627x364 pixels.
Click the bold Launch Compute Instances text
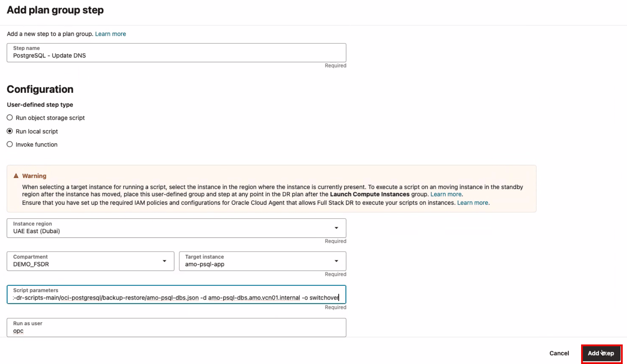point(370,194)
